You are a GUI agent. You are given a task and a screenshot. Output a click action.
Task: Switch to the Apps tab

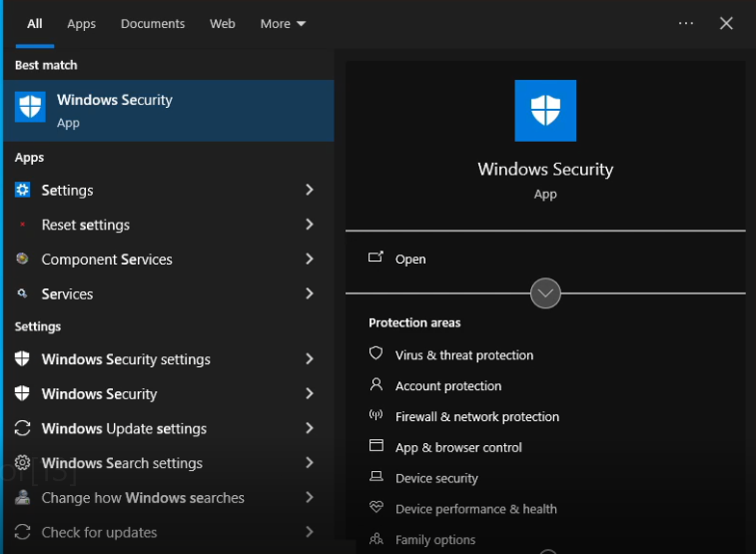(x=81, y=24)
